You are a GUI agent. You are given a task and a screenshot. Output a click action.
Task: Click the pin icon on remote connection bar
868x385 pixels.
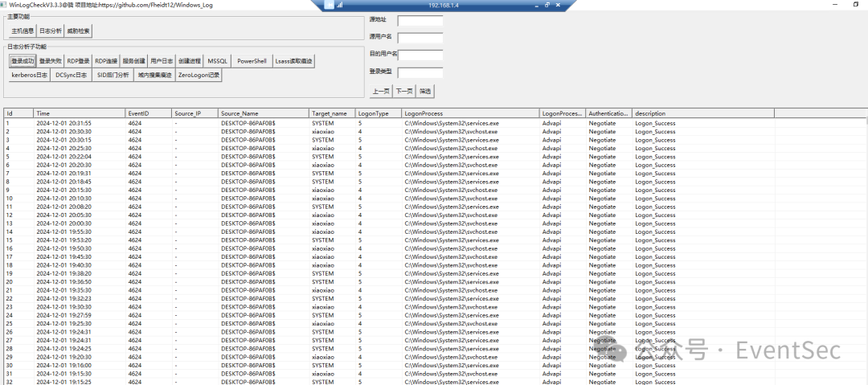330,5
